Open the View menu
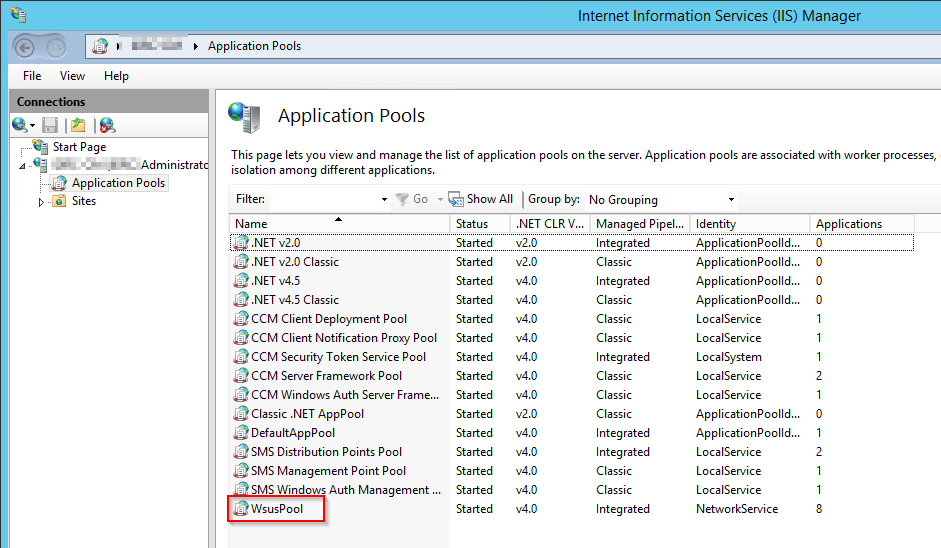The height and width of the screenshot is (548, 941). [x=72, y=76]
